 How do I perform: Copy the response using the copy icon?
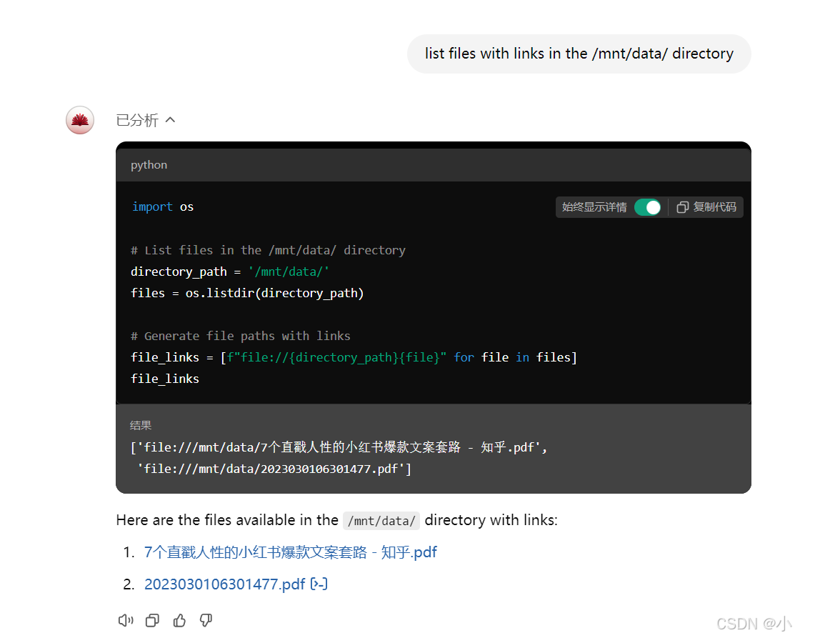click(152, 620)
